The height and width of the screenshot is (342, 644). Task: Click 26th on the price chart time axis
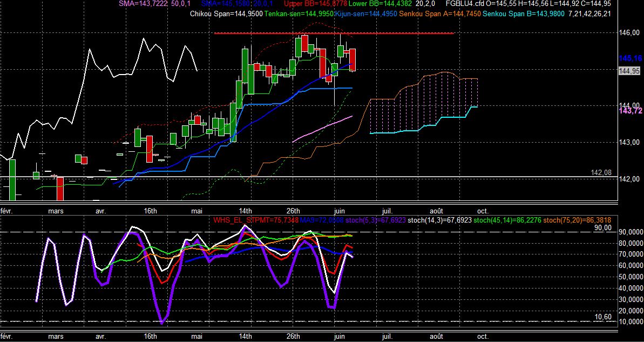pyautogui.click(x=293, y=211)
